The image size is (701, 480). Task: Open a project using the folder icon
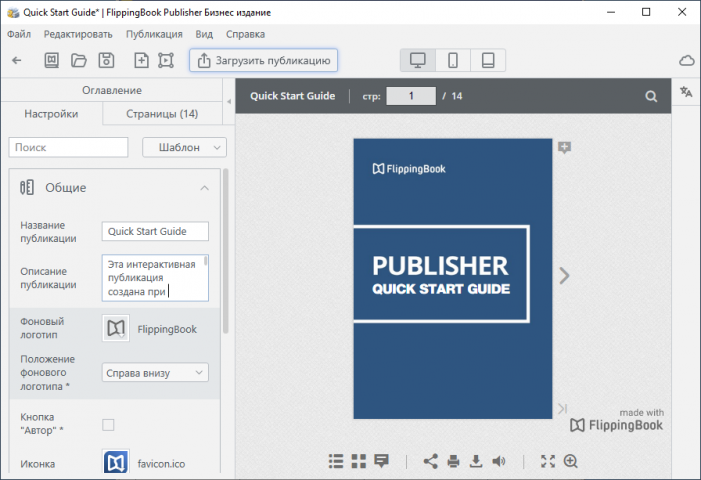click(x=79, y=60)
